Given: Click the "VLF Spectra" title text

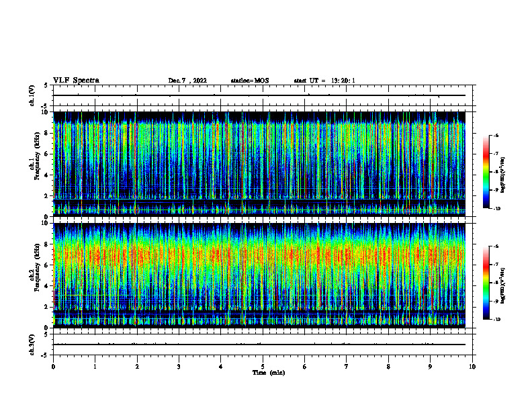Looking at the screenshot, I should (x=76, y=81).
